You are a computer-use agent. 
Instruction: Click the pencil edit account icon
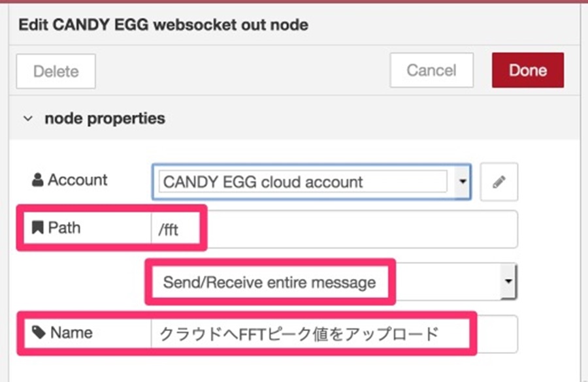coord(498,182)
